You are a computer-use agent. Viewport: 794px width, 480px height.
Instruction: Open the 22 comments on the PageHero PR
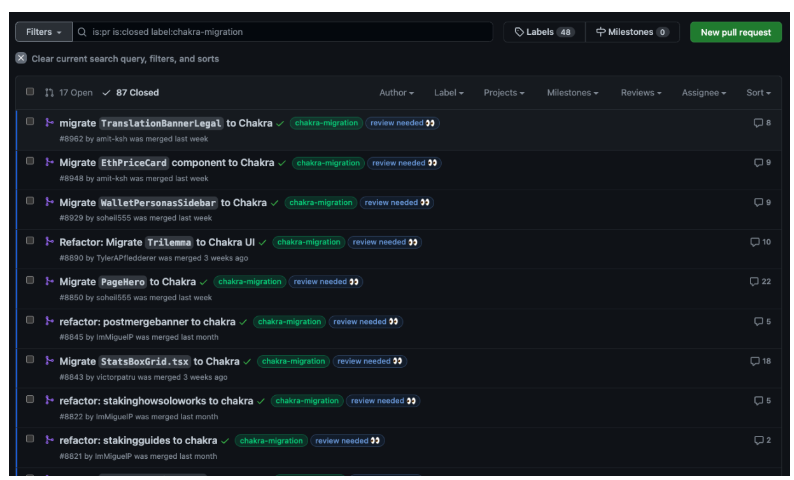point(760,282)
